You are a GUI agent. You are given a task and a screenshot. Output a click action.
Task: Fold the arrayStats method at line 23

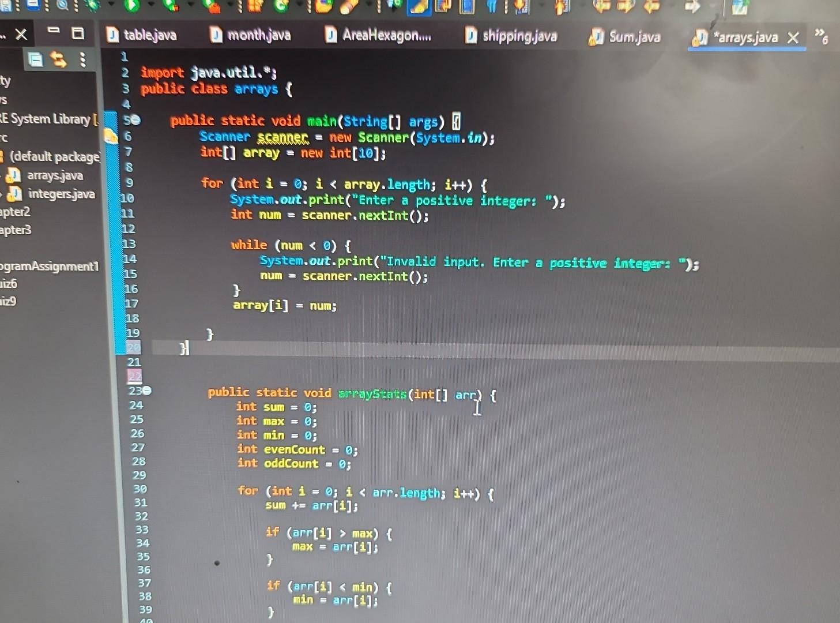pos(147,391)
